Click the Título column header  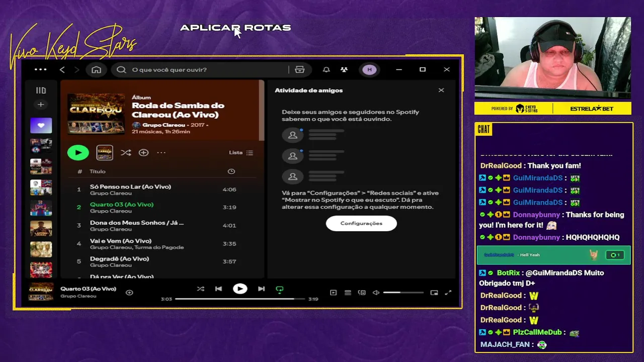[98, 171]
